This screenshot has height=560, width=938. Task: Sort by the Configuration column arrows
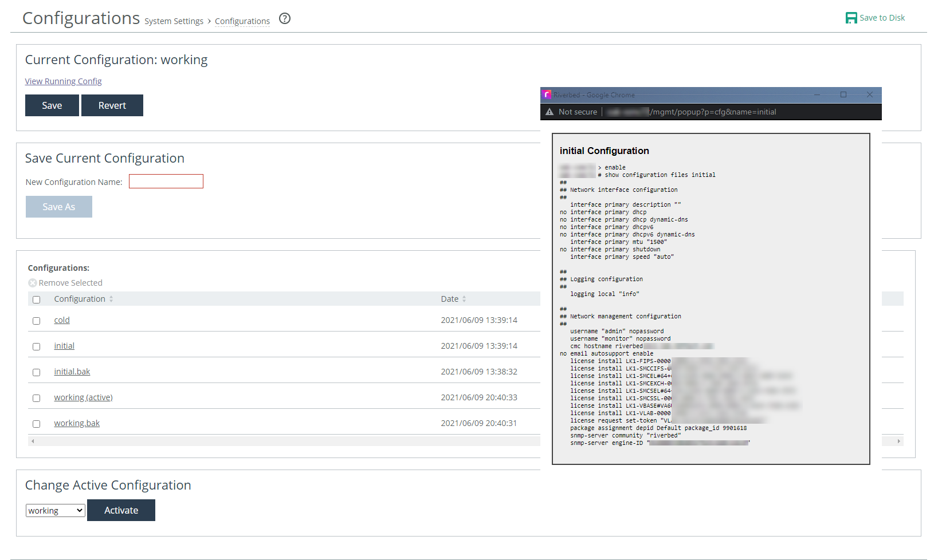click(x=111, y=299)
